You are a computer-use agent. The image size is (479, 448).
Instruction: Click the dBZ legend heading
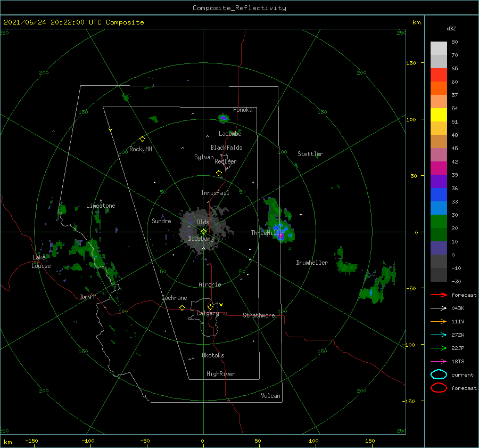point(451,29)
